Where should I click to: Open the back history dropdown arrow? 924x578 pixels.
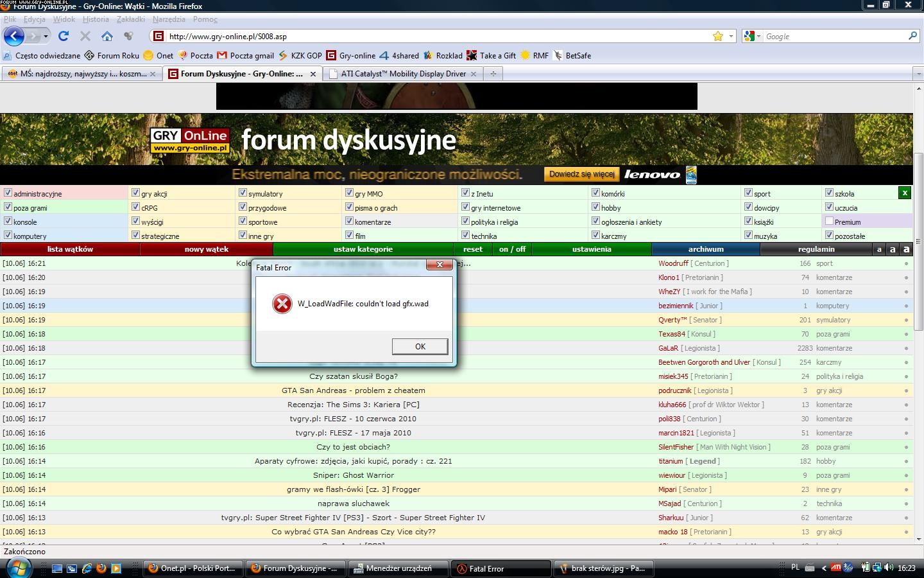click(46, 37)
